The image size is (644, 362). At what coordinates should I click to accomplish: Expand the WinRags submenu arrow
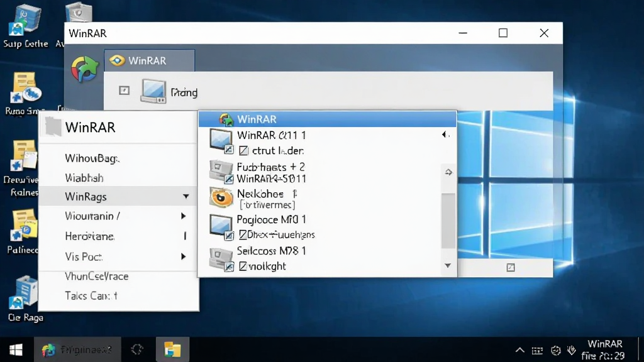click(x=186, y=197)
